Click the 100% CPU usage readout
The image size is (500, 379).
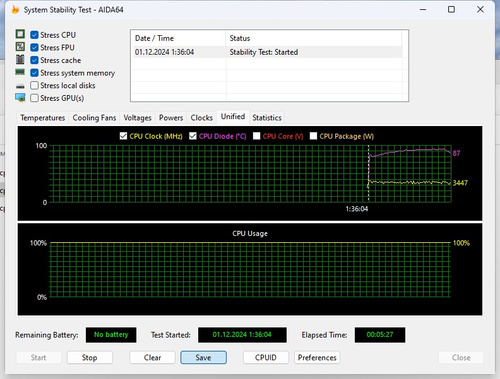coord(461,243)
